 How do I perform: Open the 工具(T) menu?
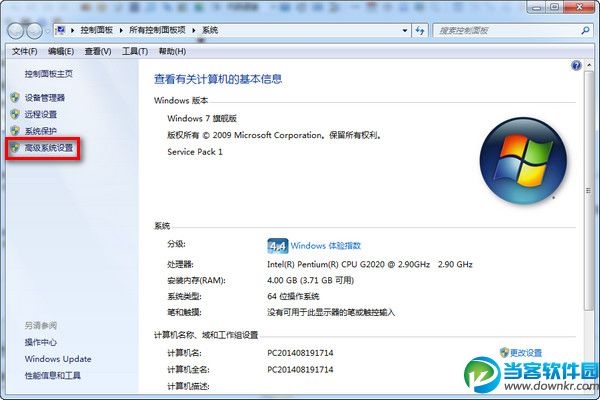click(x=135, y=51)
